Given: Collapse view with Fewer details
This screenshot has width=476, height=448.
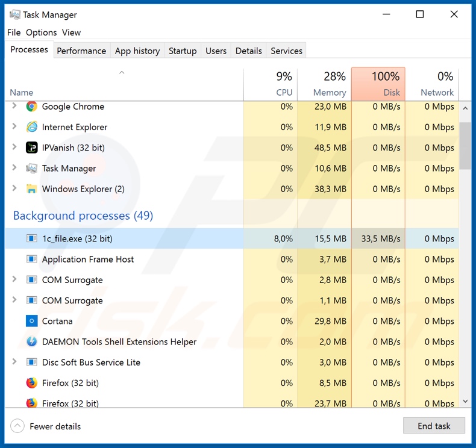Looking at the screenshot, I should click(46, 426).
